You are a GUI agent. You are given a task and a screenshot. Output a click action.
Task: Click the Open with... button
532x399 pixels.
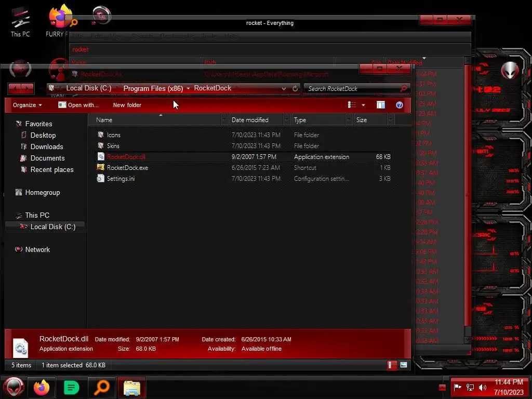pyautogui.click(x=78, y=105)
